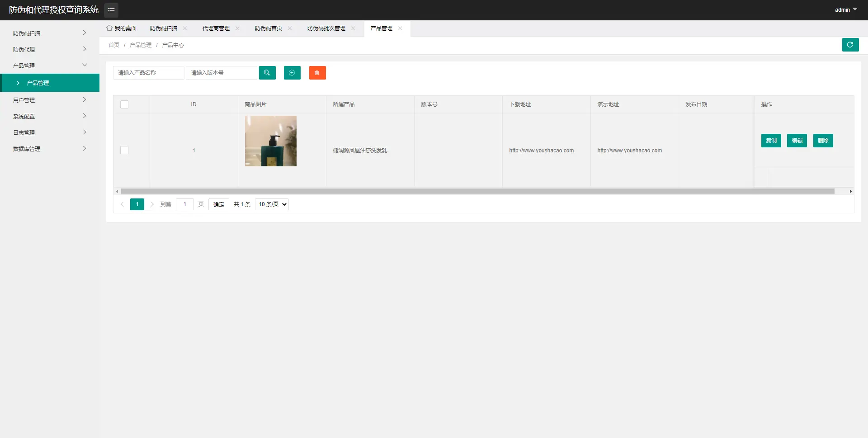Switch to the 代理商管理 tab
This screenshot has height=438, width=868.
point(216,28)
